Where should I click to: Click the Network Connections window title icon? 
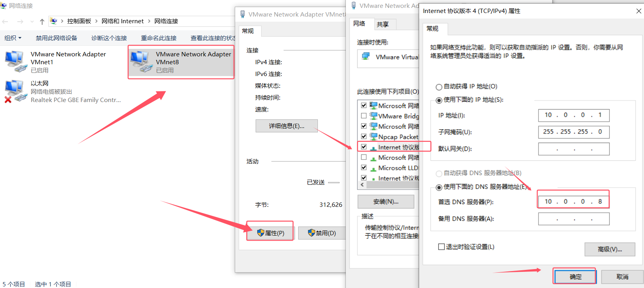point(4,6)
